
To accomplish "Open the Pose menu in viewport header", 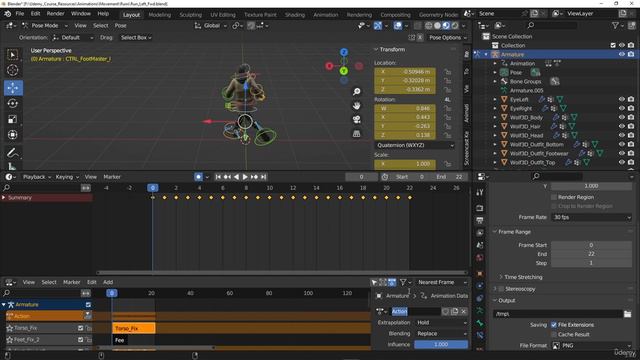I will click(120, 25).
